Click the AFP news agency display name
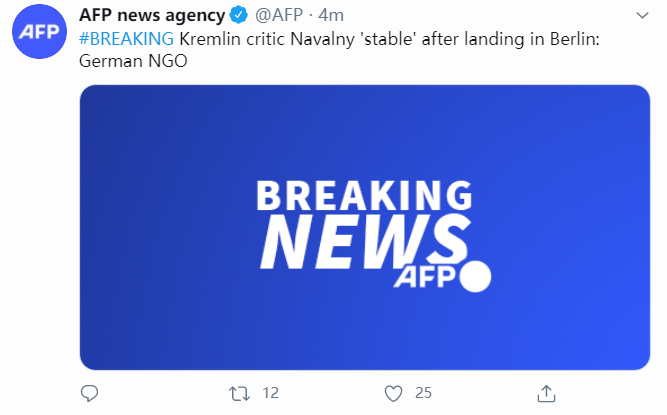Image resolution: width=667 pixels, height=415 pixels. 153,17
